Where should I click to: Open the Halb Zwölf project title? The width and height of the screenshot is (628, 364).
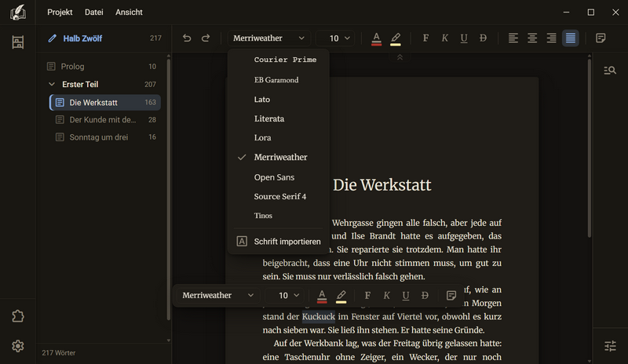click(x=82, y=38)
